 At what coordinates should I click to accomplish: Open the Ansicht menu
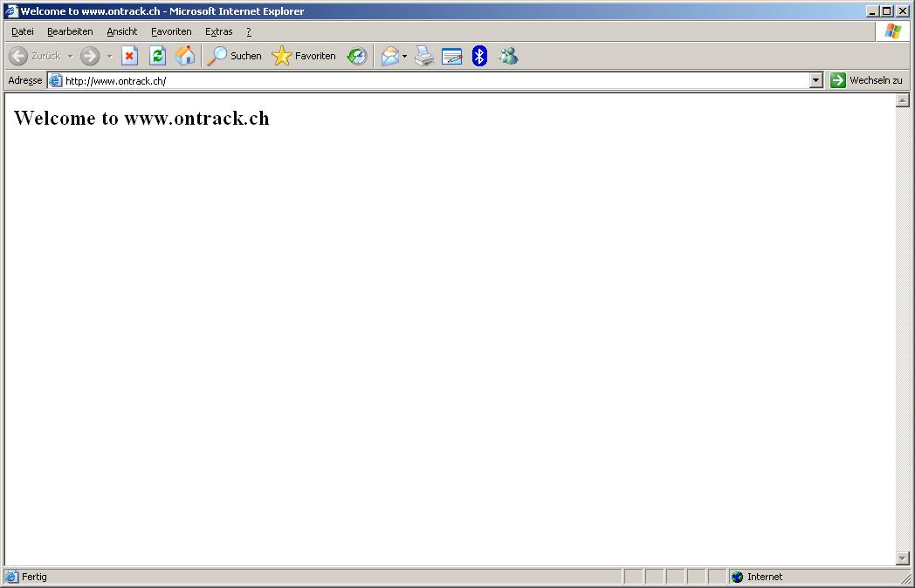[122, 31]
